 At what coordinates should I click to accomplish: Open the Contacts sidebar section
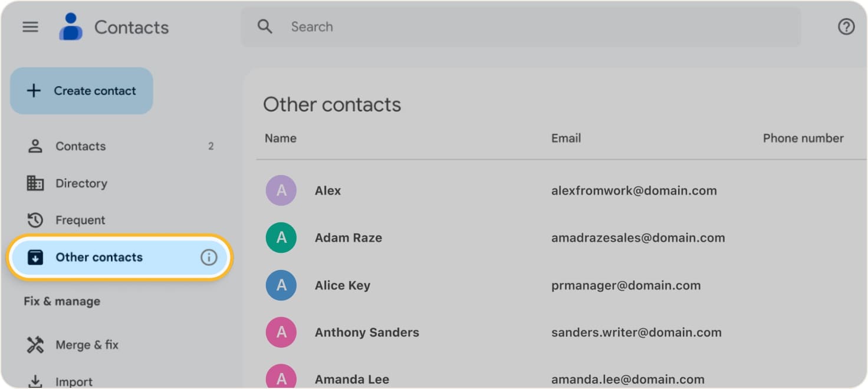(80, 146)
